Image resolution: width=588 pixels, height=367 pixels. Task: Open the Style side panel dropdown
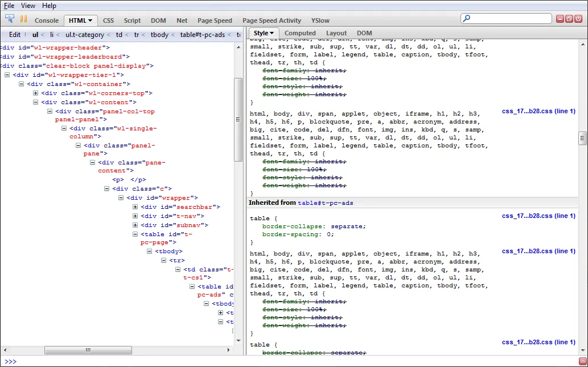coord(264,33)
